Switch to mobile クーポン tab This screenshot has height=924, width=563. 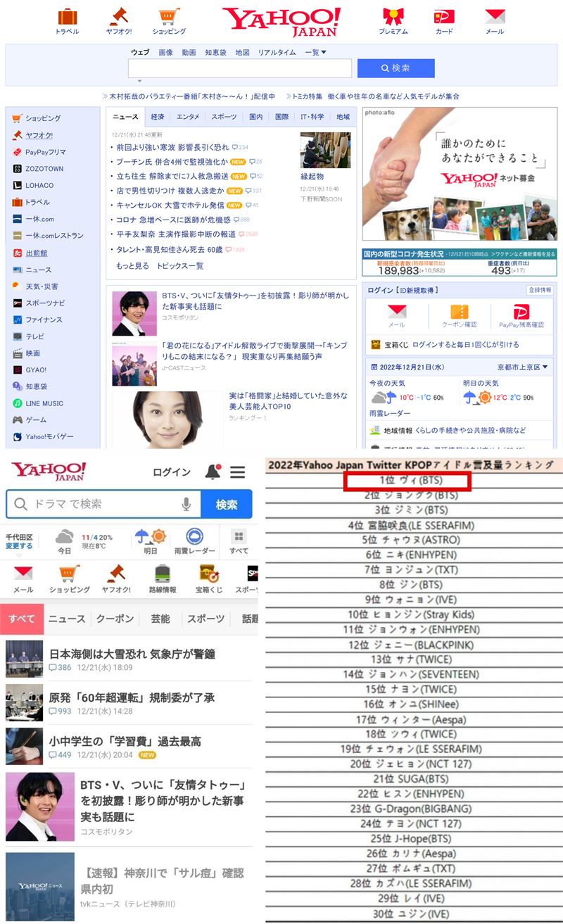pyautogui.click(x=115, y=619)
